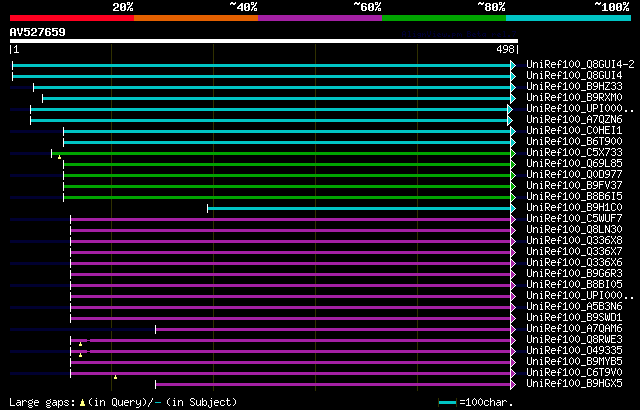Click the UniRef100_C5X733 label
The image size is (640, 410).
coord(574,153)
